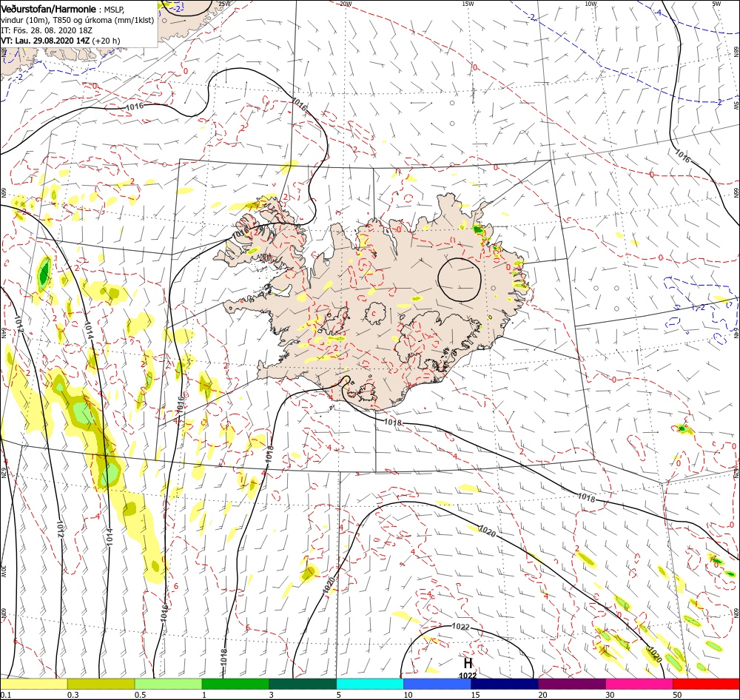The image size is (740, 700).
Task: Click the 10W longitude label
Action: pos(591,4)
